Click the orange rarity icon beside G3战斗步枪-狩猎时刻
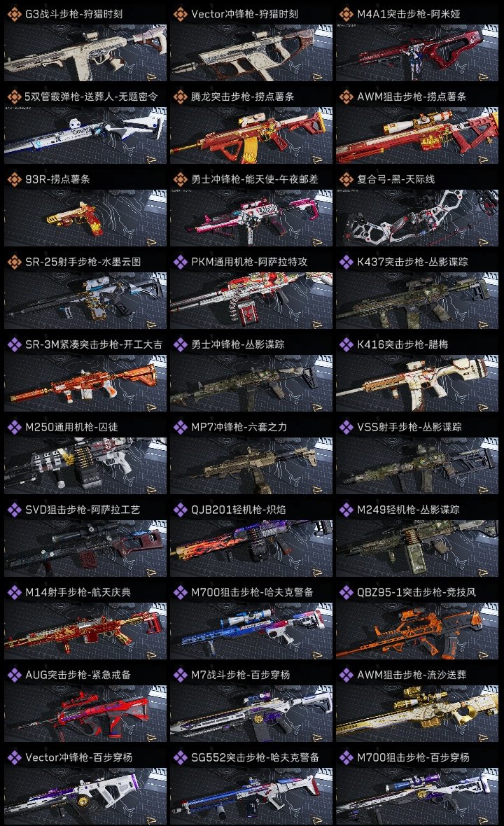 14,14
